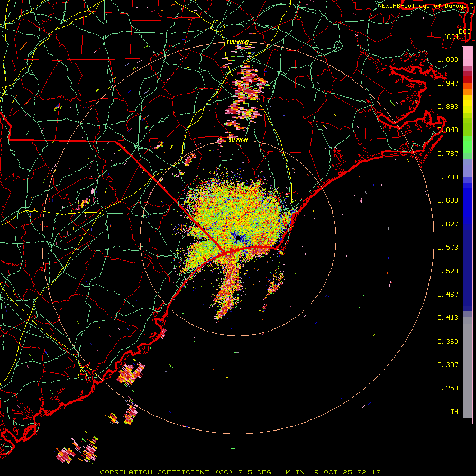Select the 0.733 scale value
Screen dimensions: 476x476
(x=448, y=177)
